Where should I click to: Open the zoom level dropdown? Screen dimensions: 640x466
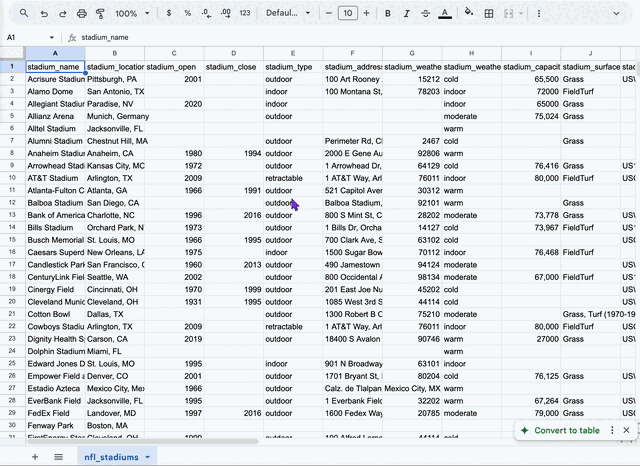tap(132, 13)
